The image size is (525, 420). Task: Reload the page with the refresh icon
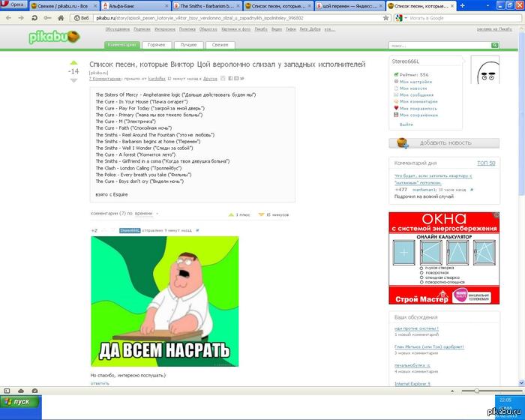[34, 18]
